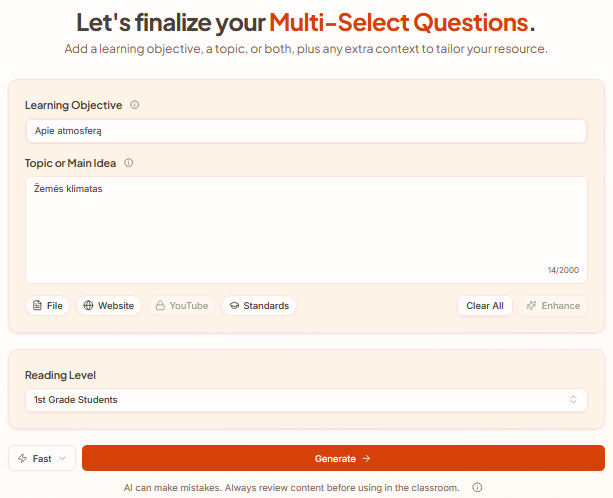Click the Enhance sparkle icon
The image size is (613, 498).
[532, 306]
